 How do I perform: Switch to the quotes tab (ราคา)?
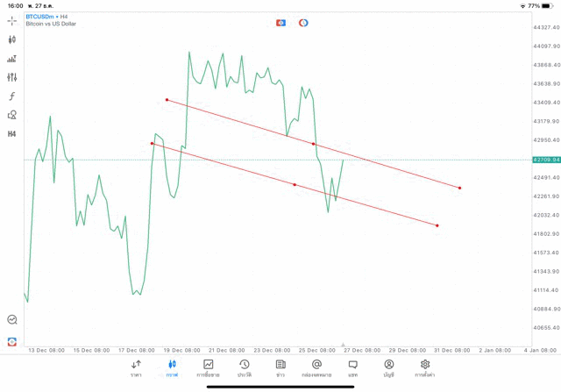click(x=136, y=367)
